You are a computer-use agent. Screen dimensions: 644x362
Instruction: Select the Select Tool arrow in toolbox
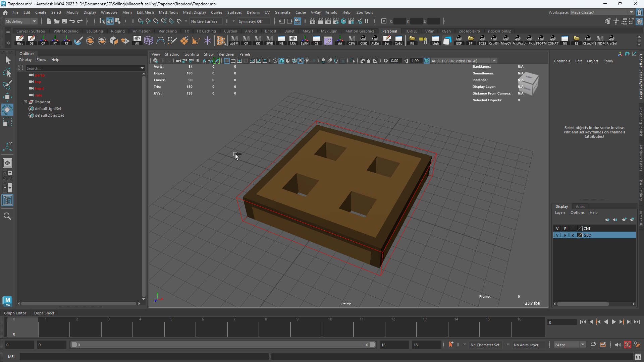[7, 60]
